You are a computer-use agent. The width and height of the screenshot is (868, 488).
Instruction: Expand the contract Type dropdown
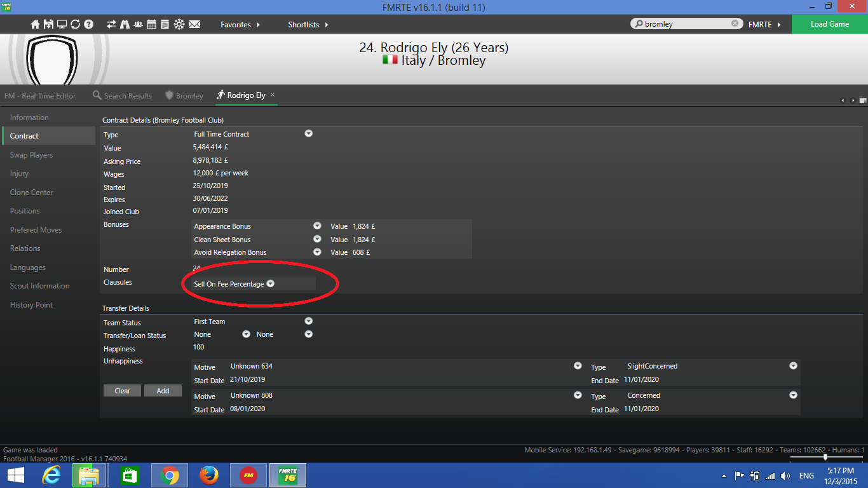(308, 133)
